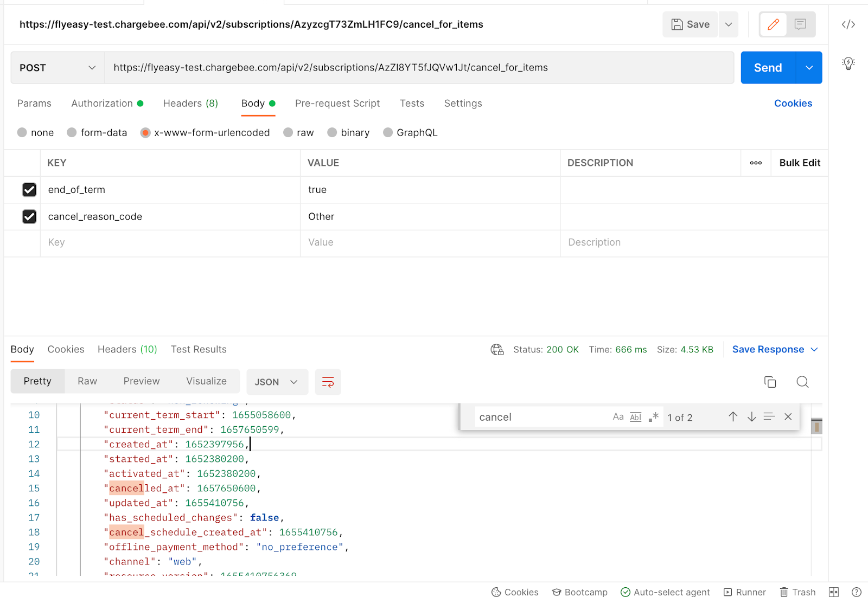This screenshot has width=868, height=597.
Task: Open the POST method dropdown
Action: coord(57,67)
